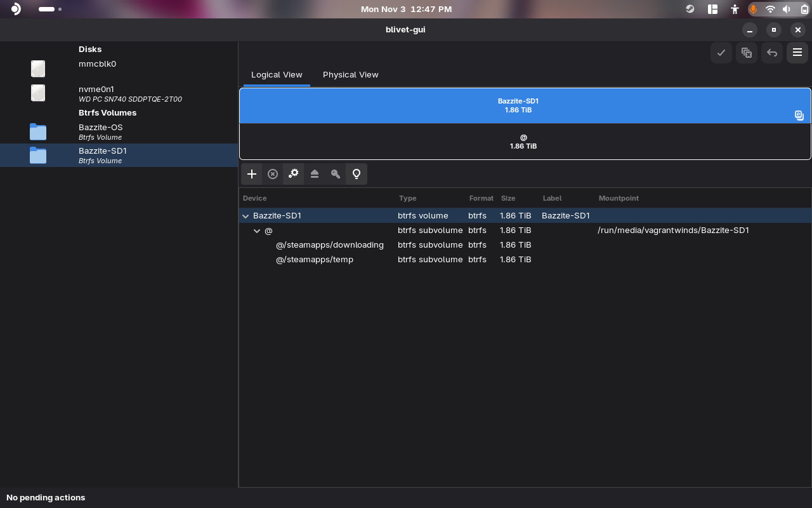The height and width of the screenshot is (508, 812).
Task: Click the 'btrfs volume' type cell
Action: 423,216
